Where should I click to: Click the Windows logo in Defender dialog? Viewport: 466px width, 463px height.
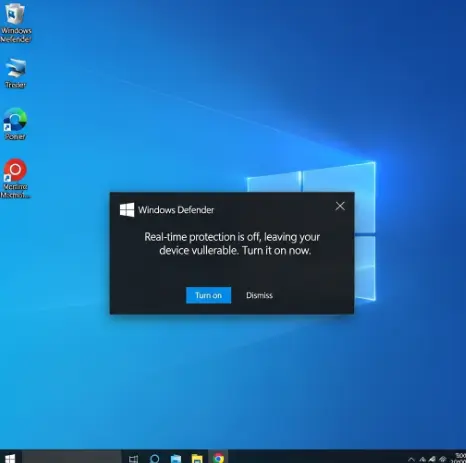point(127,210)
